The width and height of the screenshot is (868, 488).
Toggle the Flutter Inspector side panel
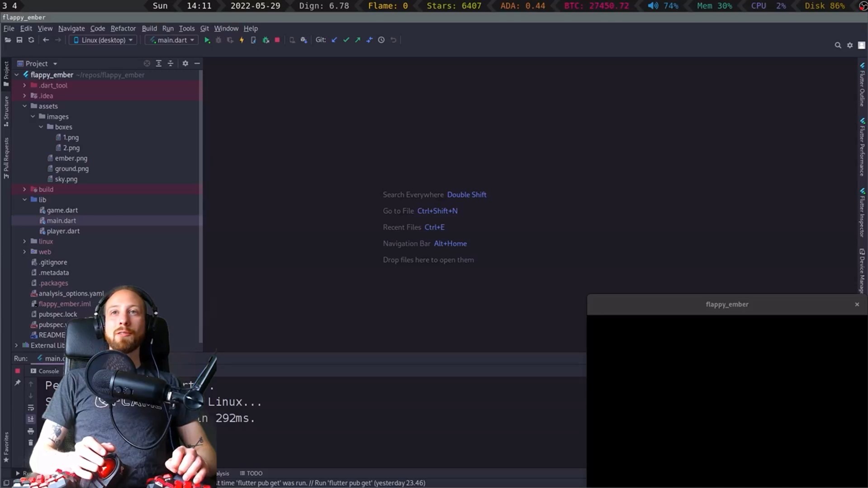[x=862, y=212]
